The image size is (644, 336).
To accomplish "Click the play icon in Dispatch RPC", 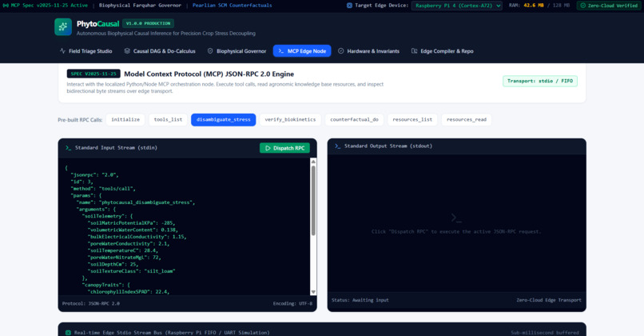I will coord(268,148).
